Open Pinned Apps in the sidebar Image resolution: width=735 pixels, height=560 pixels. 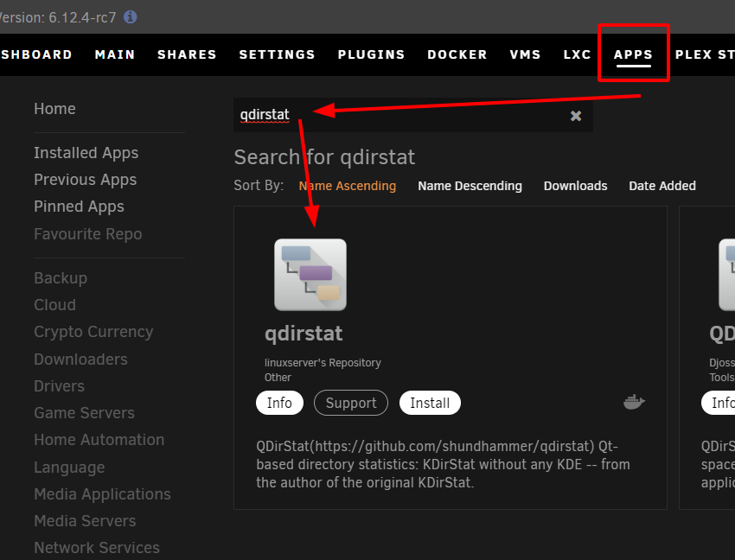(x=80, y=207)
